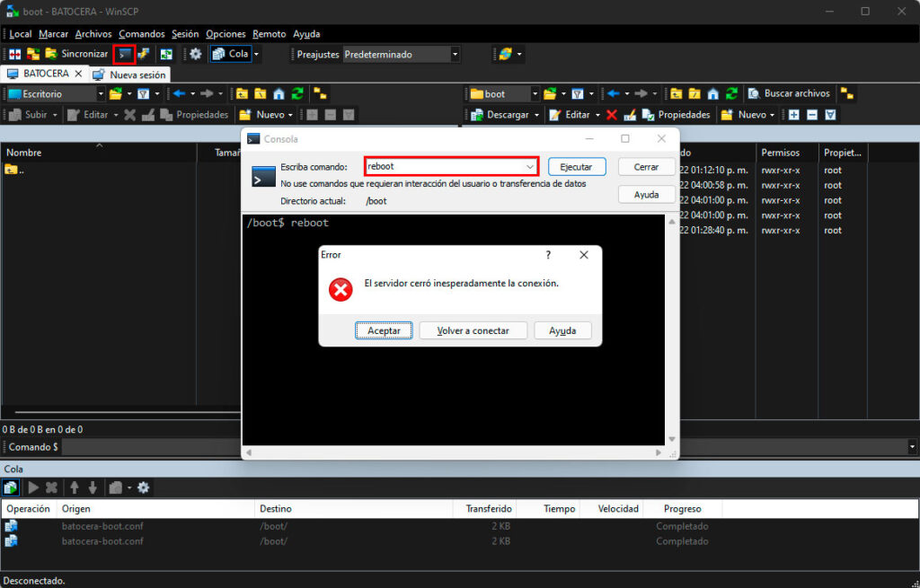Screen dimensions: 920x588
Task: Expand the Cola dropdown arrow
Action: tap(256, 54)
